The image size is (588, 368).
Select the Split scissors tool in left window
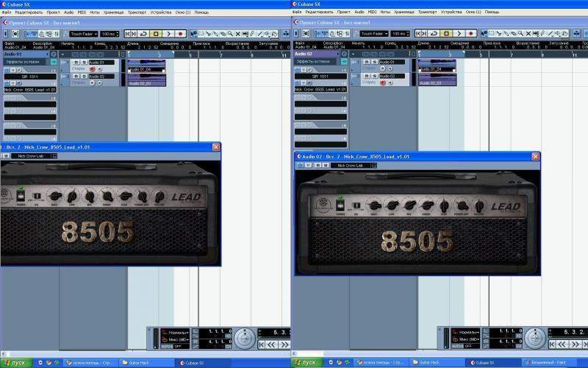[209, 34]
